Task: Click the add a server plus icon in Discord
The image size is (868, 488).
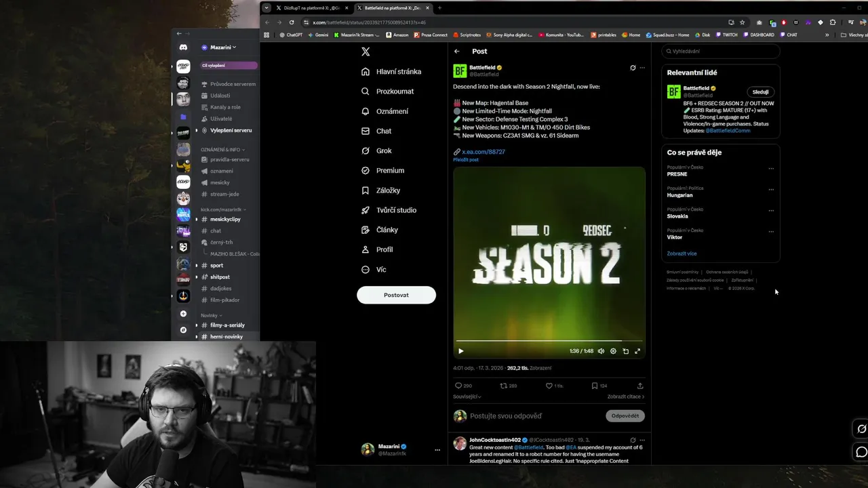Action: (183, 314)
